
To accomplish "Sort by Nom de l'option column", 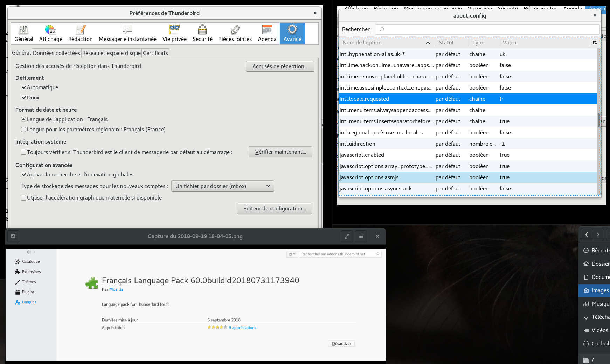I will tap(386, 43).
